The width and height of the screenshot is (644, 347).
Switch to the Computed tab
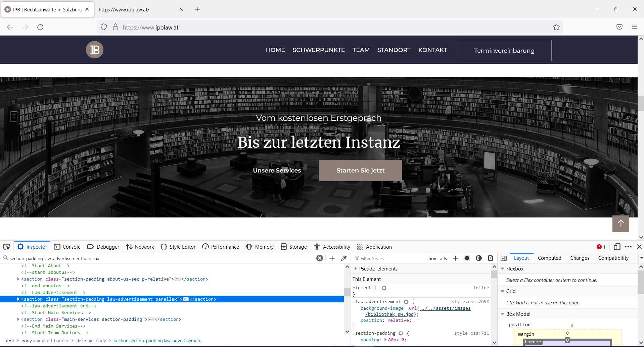tap(549, 258)
